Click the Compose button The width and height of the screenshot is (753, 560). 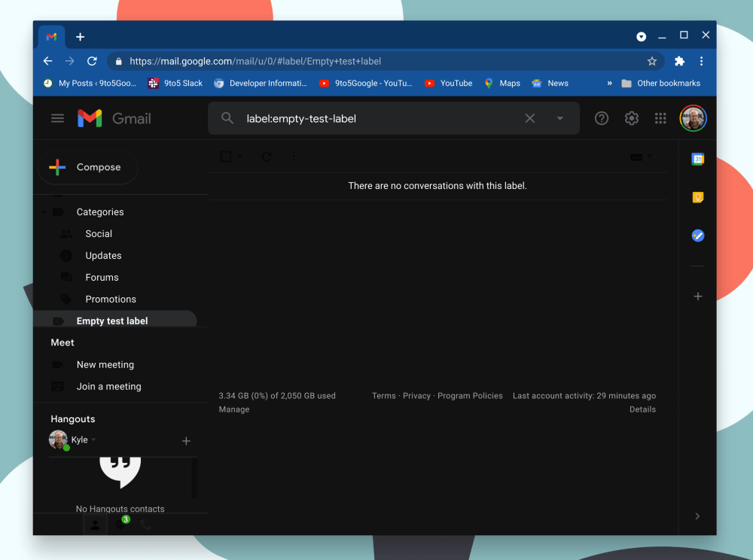point(88,167)
